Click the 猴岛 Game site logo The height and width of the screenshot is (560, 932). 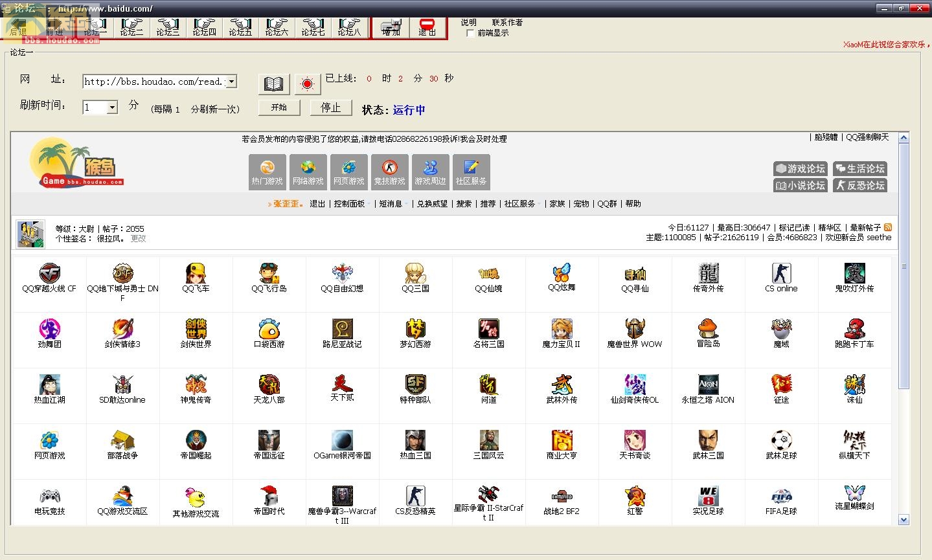(x=76, y=162)
